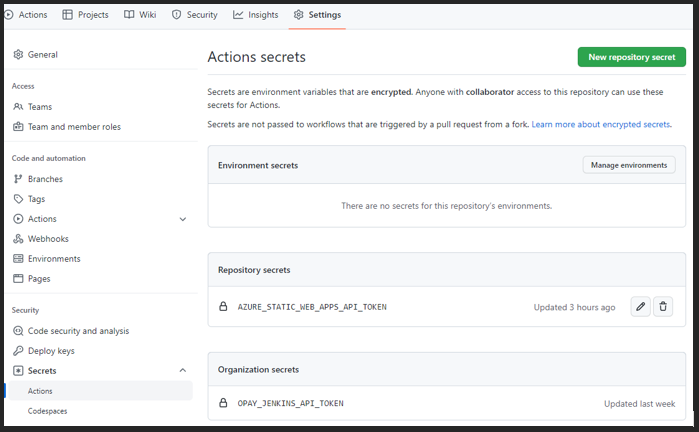Click the Webhooks icon in sidebar
The width and height of the screenshot is (699, 432).
click(x=18, y=239)
